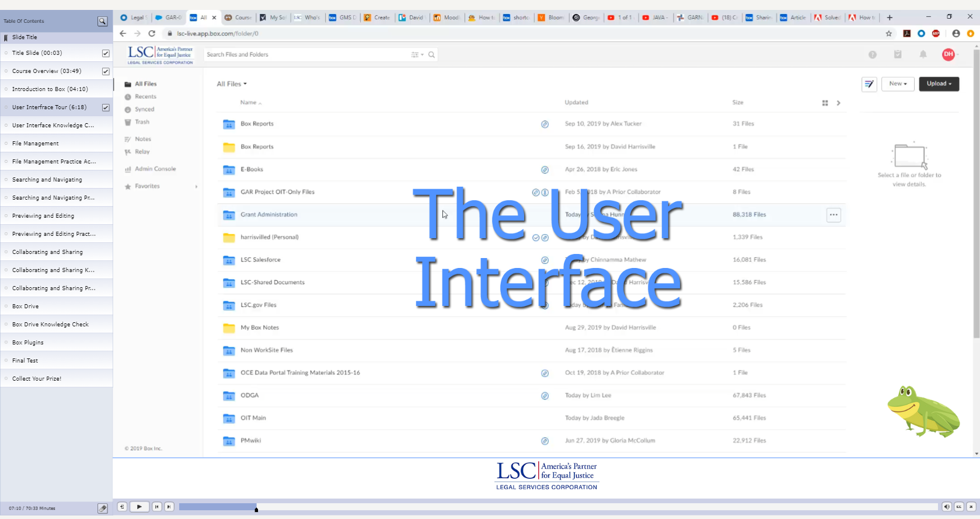Open a new browser tab
This screenshot has height=519, width=980.
pos(890,18)
